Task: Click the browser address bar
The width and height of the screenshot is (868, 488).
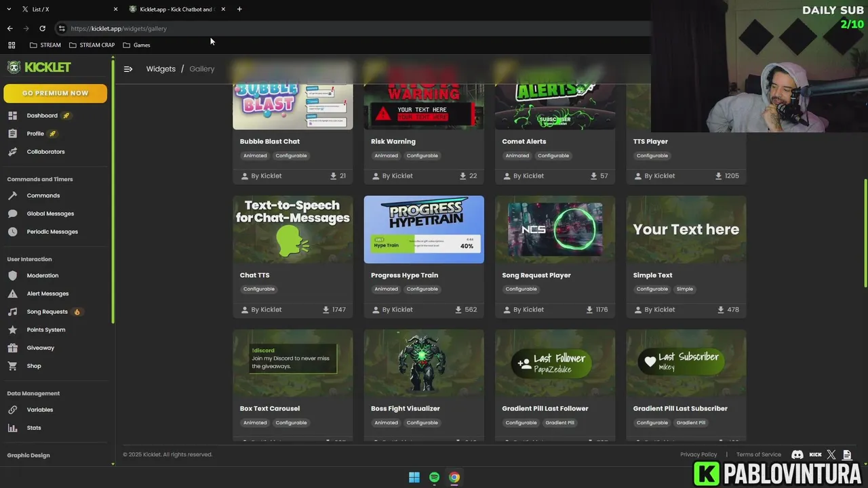Action: [x=353, y=28]
